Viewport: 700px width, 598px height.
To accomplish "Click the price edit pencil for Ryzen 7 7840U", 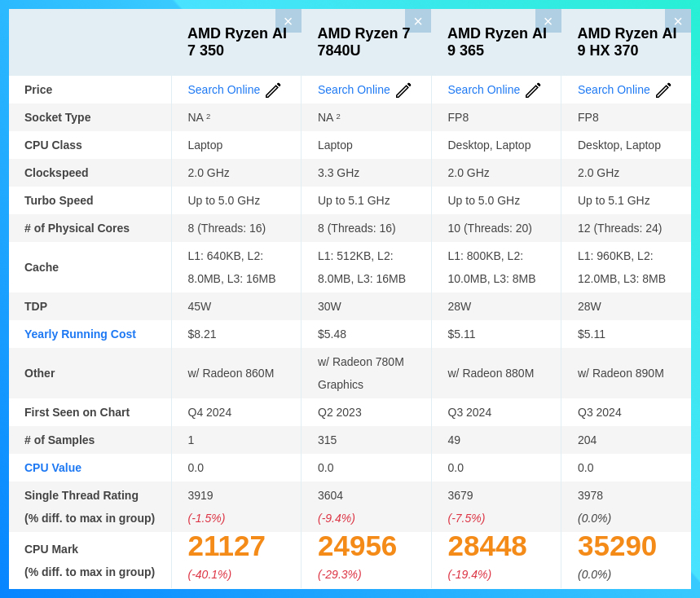I will [x=403, y=90].
